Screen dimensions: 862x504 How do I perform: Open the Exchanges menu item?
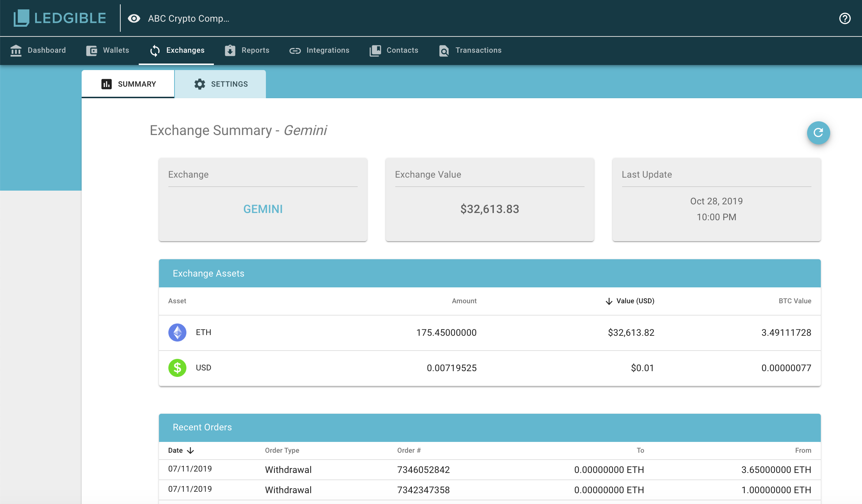177,51
